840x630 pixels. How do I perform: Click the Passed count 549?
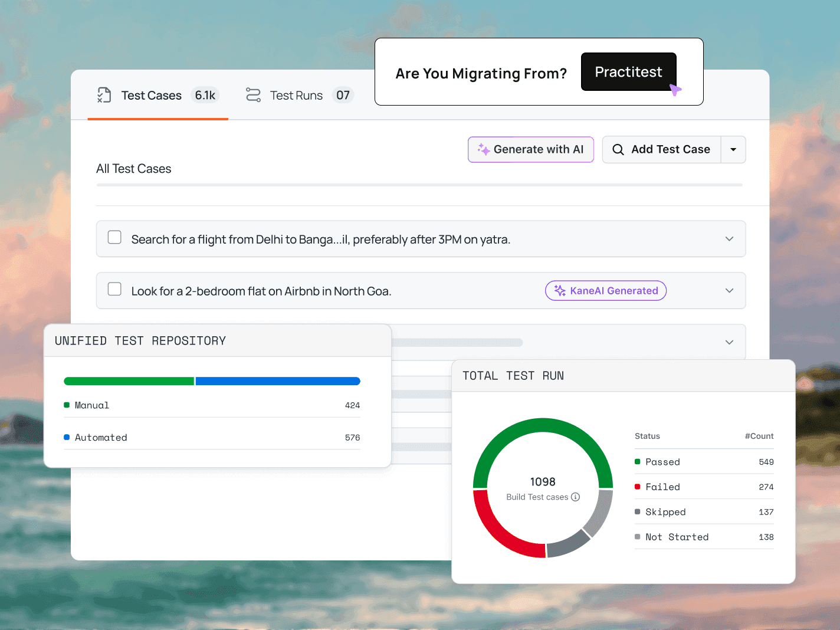coord(766,462)
